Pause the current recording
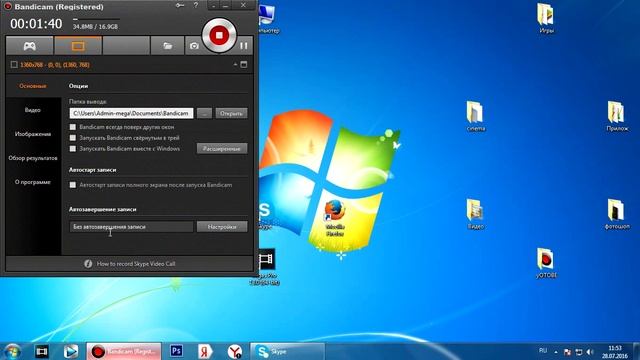The width and height of the screenshot is (640, 360). [x=244, y=46]
